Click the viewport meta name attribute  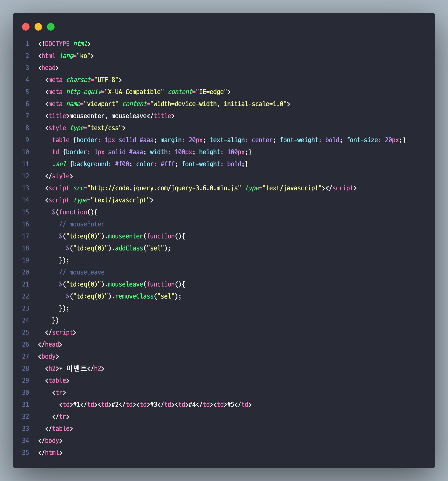73,104
